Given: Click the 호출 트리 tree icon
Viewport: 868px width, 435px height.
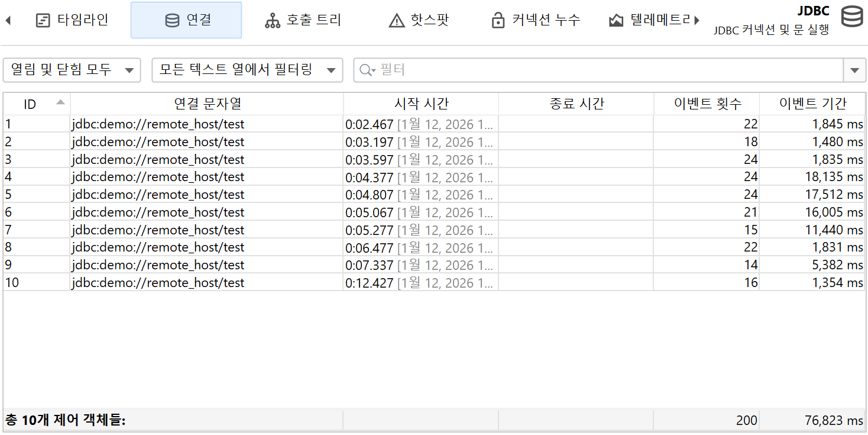Looking at the screenshot, I should tap(273, 21).
